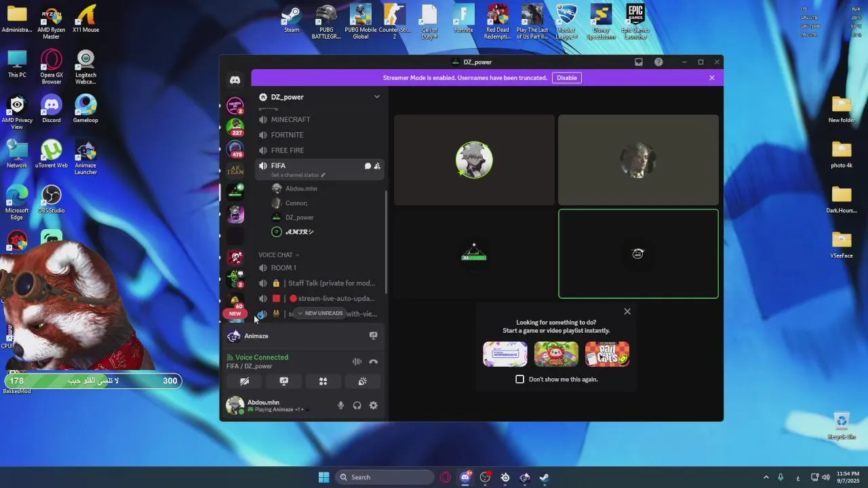Open the Discord inbox icon in title bar
The image size is (868, 488).
coord(638,62)
